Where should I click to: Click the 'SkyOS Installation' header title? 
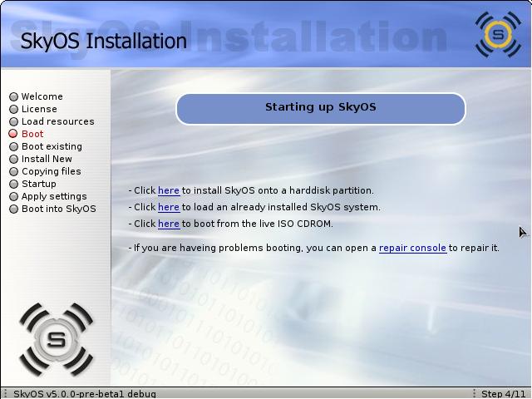pyautogui.click(x=103, y=41)
